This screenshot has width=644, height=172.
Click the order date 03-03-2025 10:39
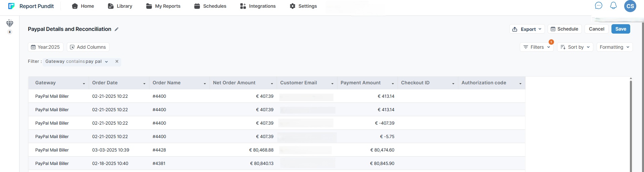point(111,150)
